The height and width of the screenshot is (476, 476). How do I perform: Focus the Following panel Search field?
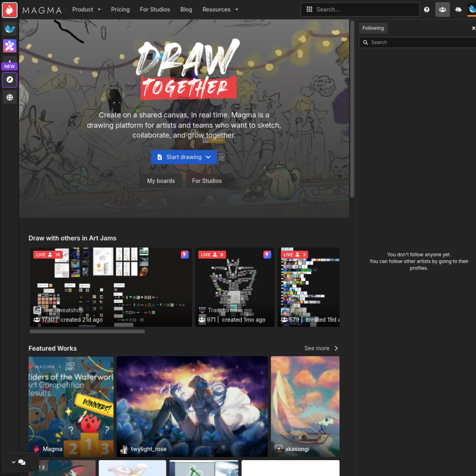pos(417,42)
